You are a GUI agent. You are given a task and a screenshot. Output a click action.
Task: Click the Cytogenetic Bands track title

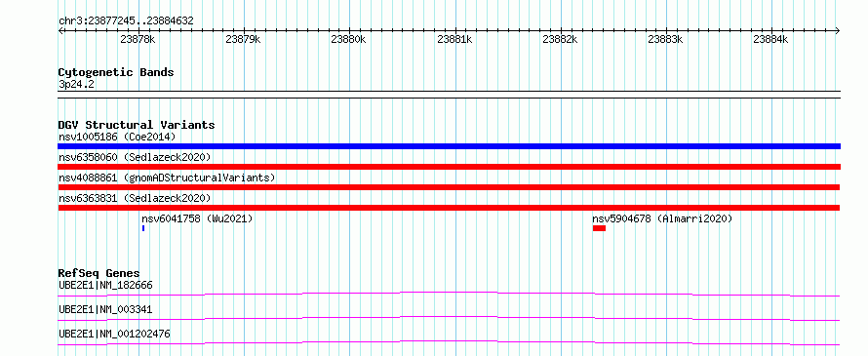point(116,72)
